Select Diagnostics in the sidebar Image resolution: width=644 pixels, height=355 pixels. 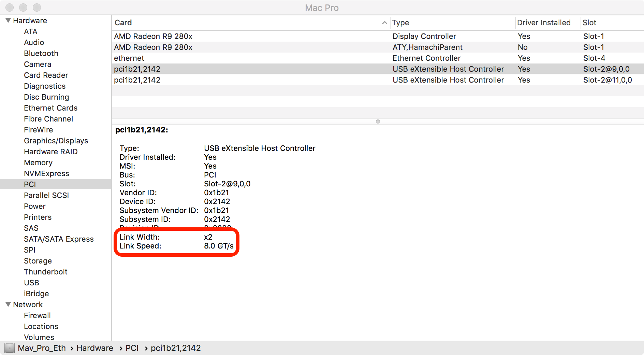click(45, 86)
